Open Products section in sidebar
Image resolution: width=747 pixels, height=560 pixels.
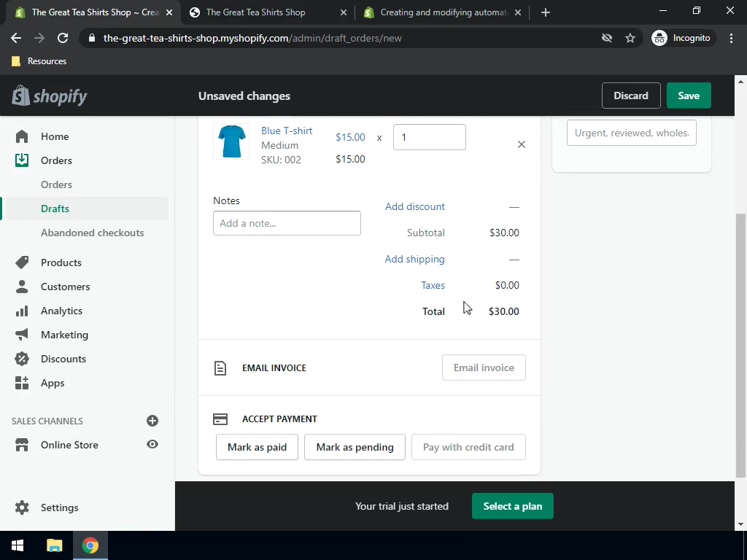tap(61, 262)
